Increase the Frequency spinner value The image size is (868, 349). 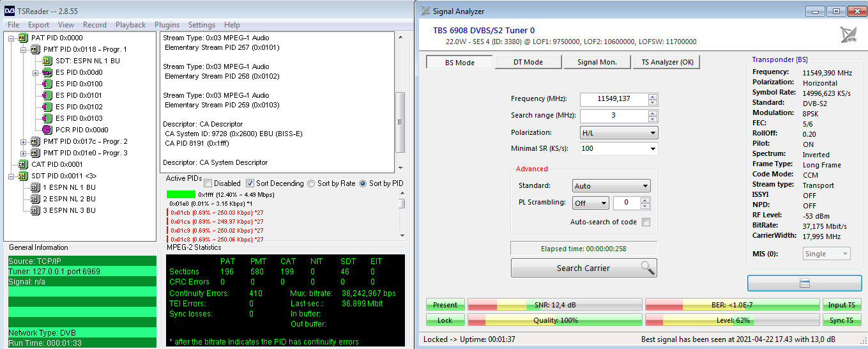click(652, 97)
